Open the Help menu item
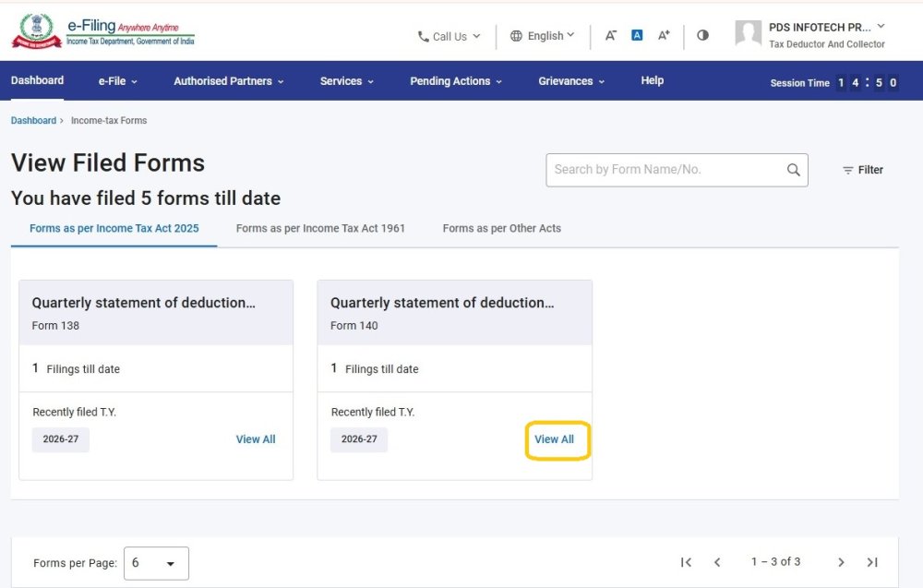Screen dimensions: 923x588 (653, 80)
